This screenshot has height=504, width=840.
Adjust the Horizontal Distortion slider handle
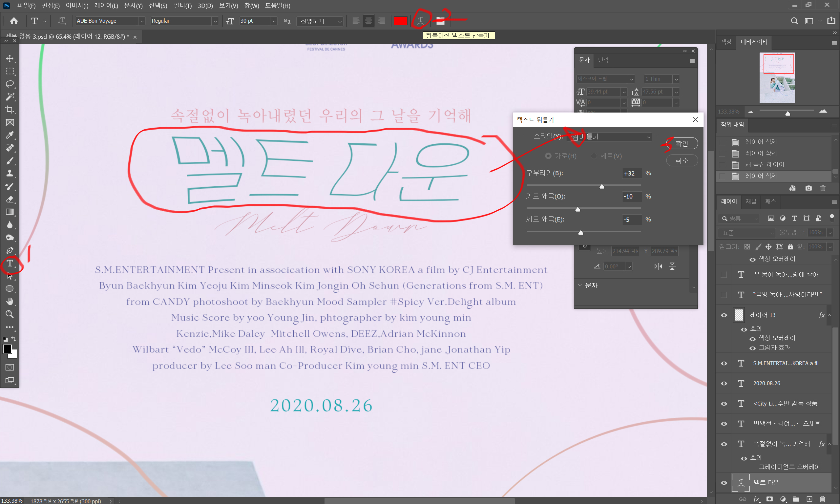click(577, 210)
